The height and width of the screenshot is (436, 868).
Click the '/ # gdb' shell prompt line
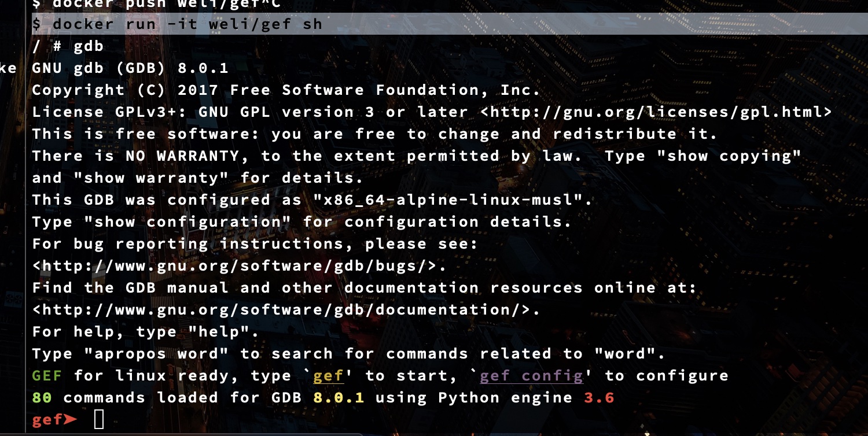68,46
